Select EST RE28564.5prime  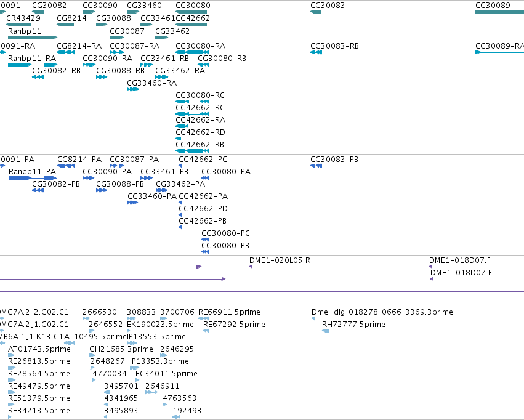pyautogui.click(x=39, y=374)
